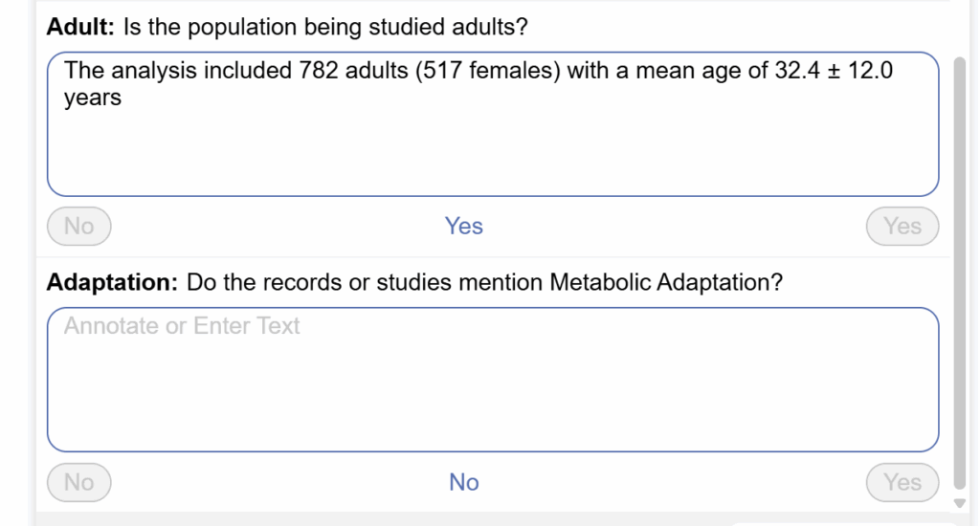Click the scroll down arrow icon
980x526 pixels.
960,503
